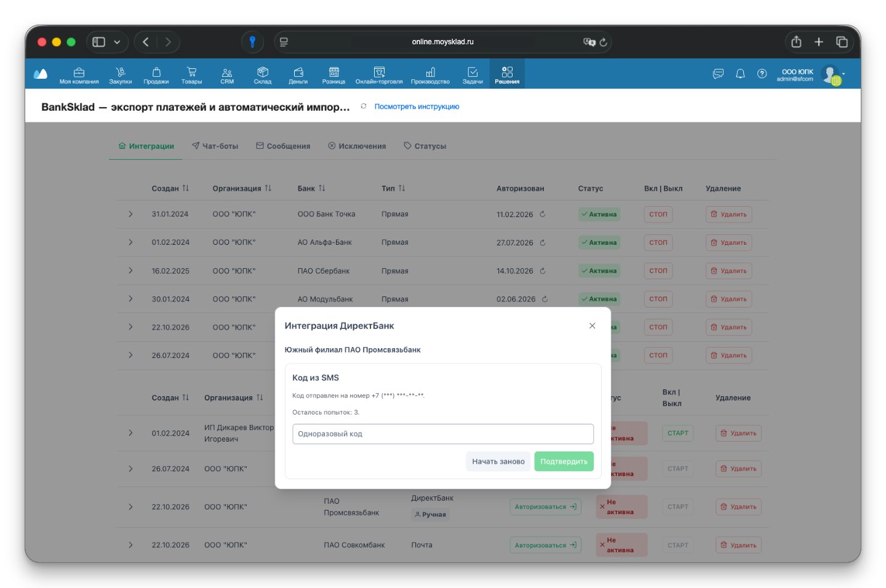886x588 pixels.
Task: Switch to the Исключения tab
Action: pos(357,146)
